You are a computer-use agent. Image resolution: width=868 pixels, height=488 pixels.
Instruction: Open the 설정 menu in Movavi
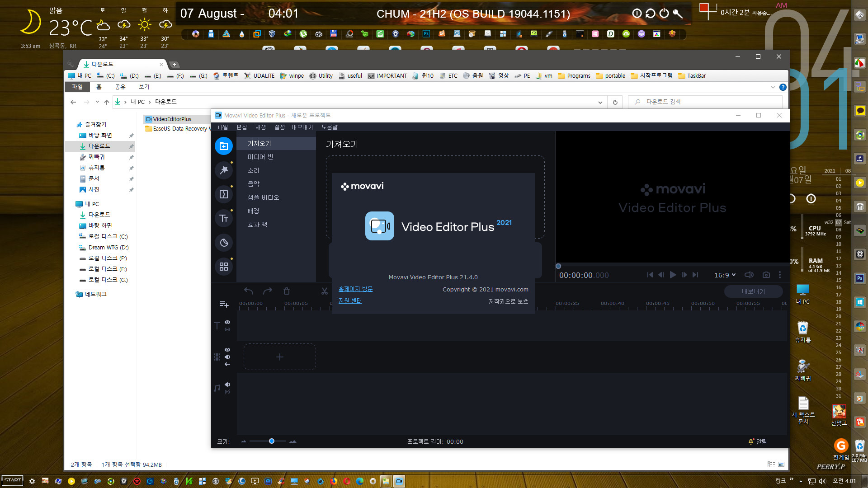point(280,127)
